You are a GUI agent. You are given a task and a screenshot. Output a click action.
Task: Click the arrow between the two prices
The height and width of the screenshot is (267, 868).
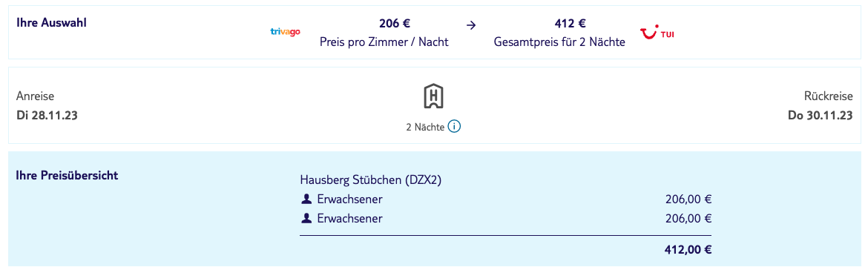pos(470,25)
